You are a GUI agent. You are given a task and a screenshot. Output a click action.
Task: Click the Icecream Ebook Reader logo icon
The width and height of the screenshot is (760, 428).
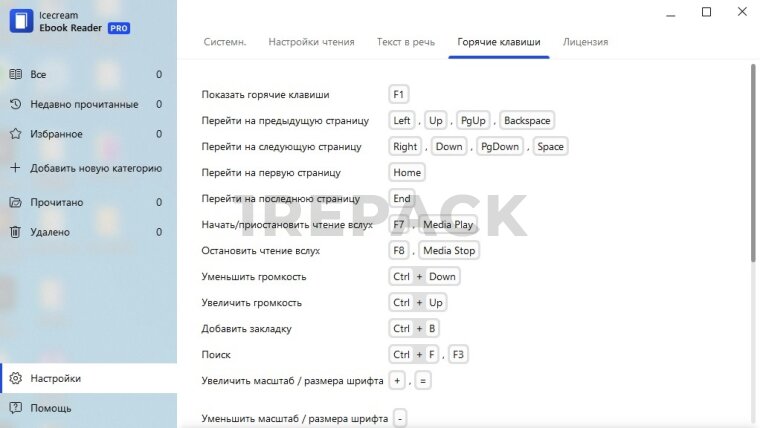(21, 21)
